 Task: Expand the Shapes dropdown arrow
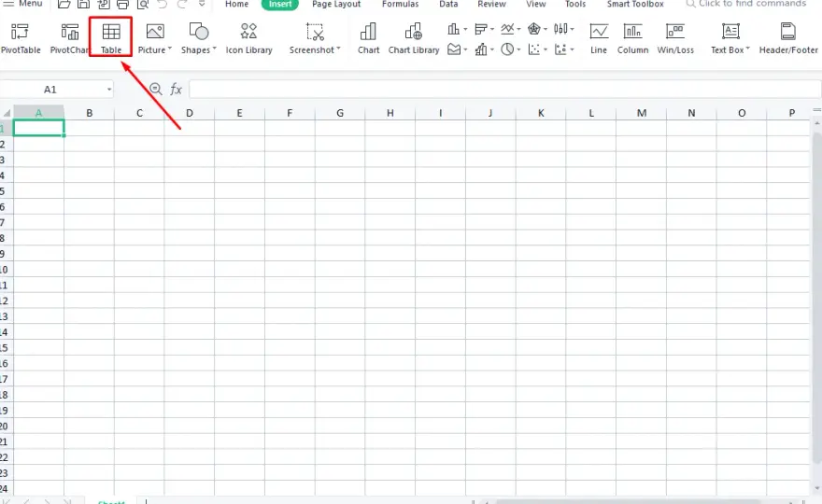215,49
